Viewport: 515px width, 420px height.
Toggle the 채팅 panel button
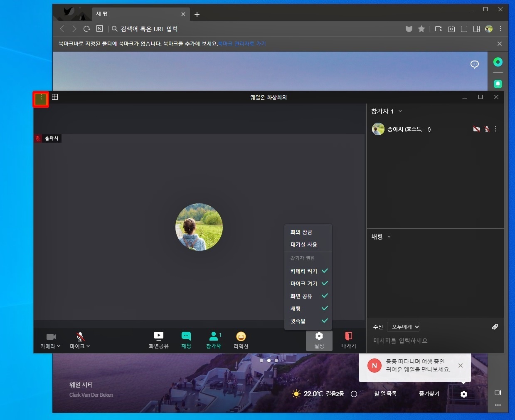(x=186, y=340)
